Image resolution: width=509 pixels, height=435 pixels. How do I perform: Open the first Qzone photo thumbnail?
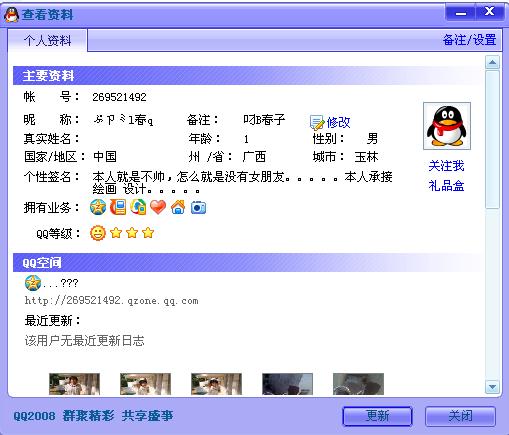[74, 384]
